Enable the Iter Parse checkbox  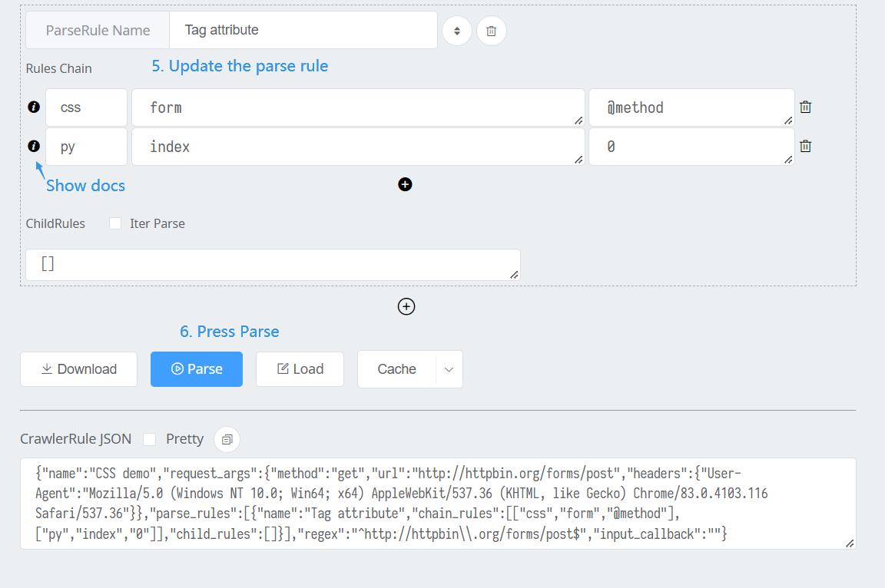114,223
